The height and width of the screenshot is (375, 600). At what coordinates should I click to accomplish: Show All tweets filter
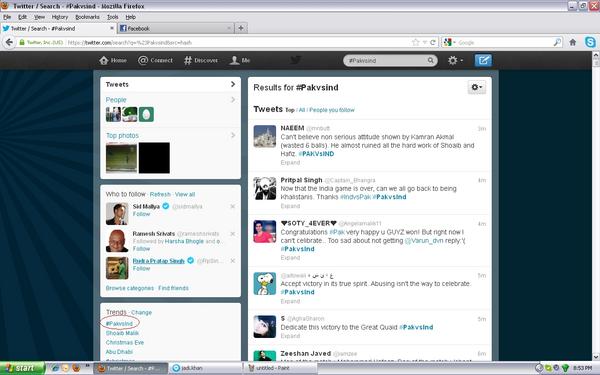tap(302, 110)
